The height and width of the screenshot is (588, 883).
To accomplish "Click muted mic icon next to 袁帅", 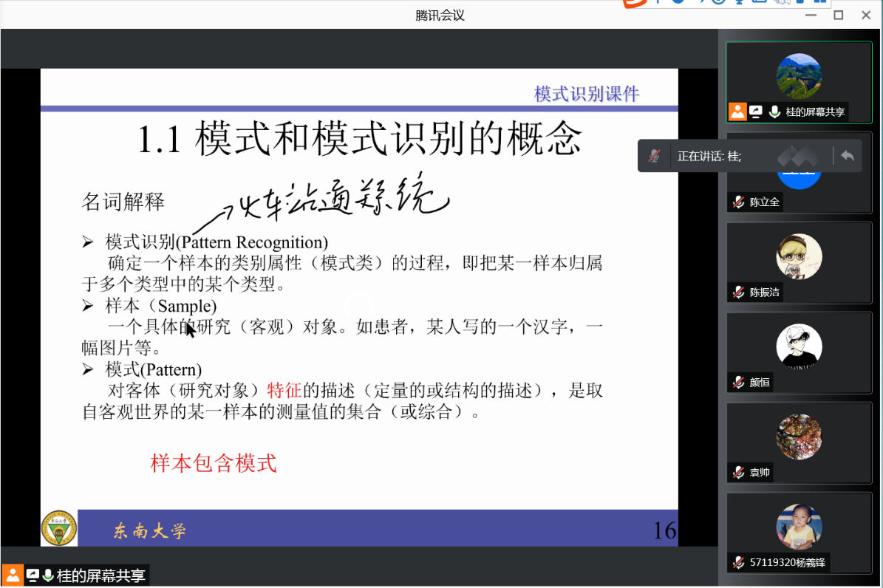I will [738, 472].
